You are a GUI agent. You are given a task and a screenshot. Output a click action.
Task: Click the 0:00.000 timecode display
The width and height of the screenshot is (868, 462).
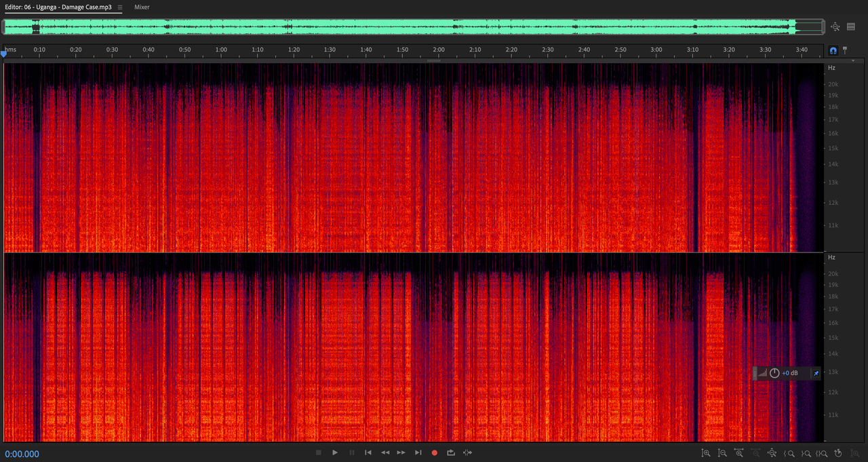(x=22, y=455)
